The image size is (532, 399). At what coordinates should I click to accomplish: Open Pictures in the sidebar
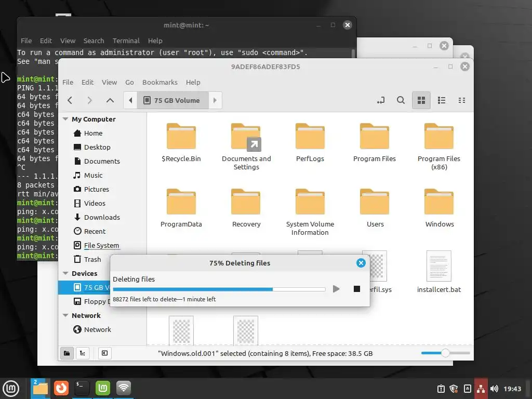[x=102, y=189]
